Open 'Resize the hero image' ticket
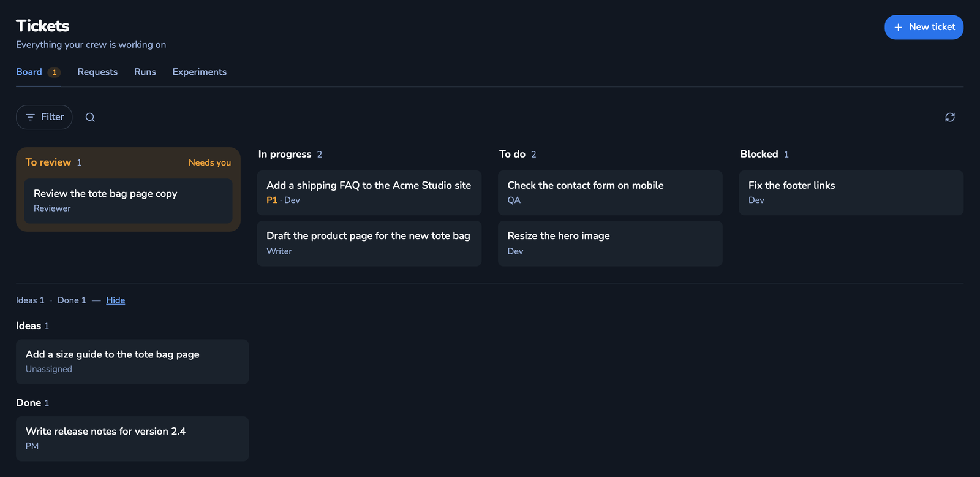Image resolution: width=980 pixels, height=477 pixels. tap(610, 243)
